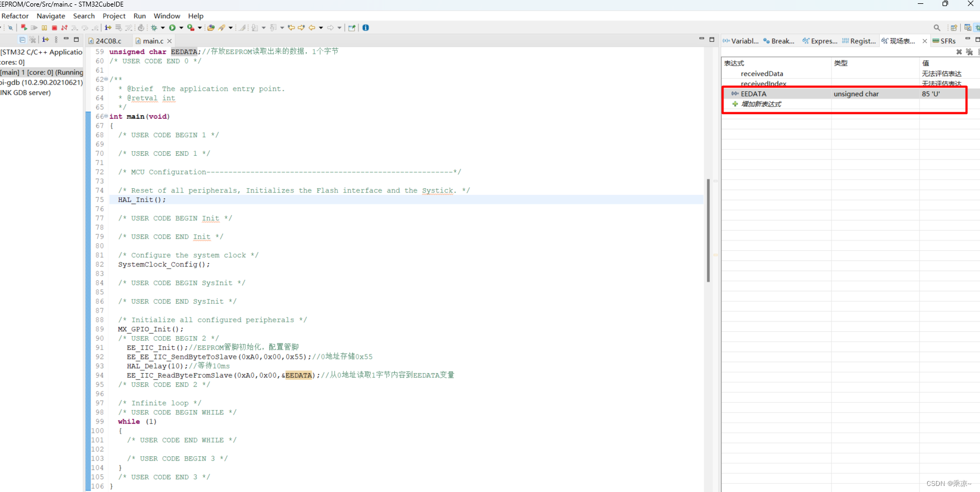Open the Expressions view tab
Image resolution: width=980 pixels, height=492 pixels.
[x=820, y=41]
